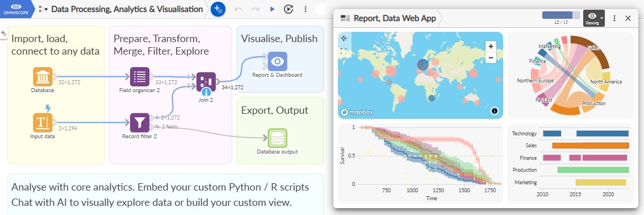Image resolution: width=644 pixels, height=215 pixels.
Task: Click the large blue bubble over Europe
Action: [x=423, y=64]
